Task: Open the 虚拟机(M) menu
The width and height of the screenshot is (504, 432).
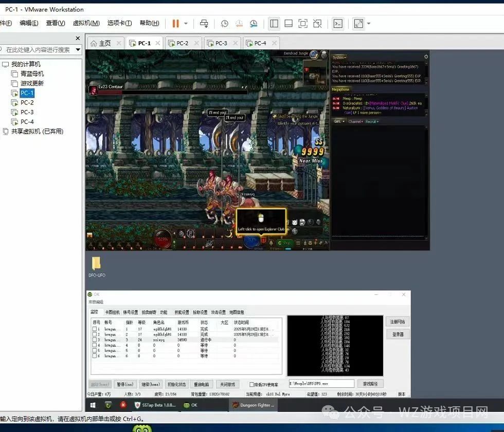Action: [86, 23]
